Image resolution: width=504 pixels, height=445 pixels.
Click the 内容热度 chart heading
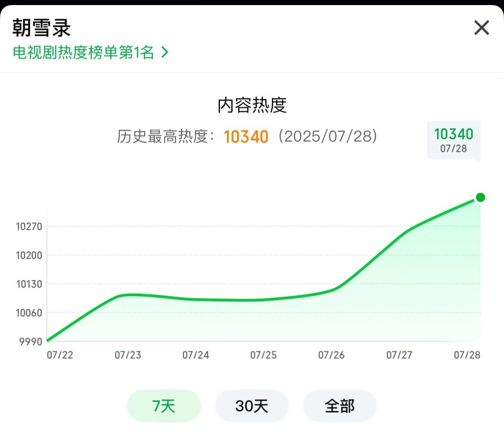[252, 105]
